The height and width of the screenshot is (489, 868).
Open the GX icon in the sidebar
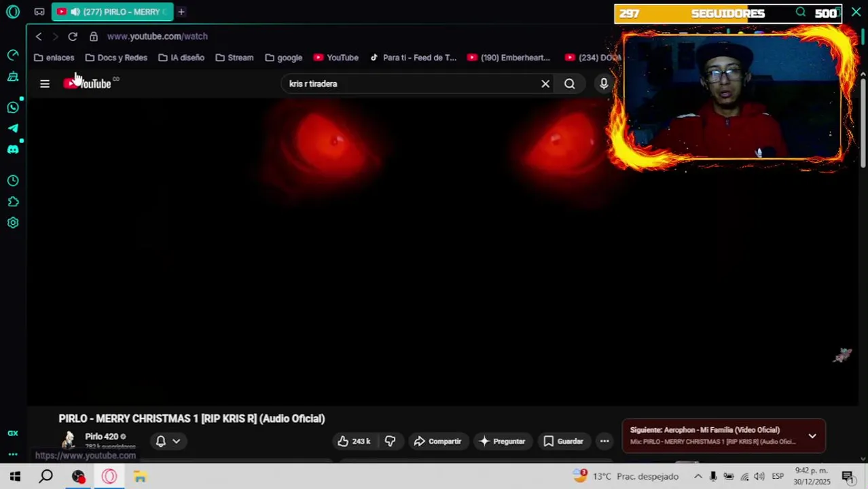(13, 433)
